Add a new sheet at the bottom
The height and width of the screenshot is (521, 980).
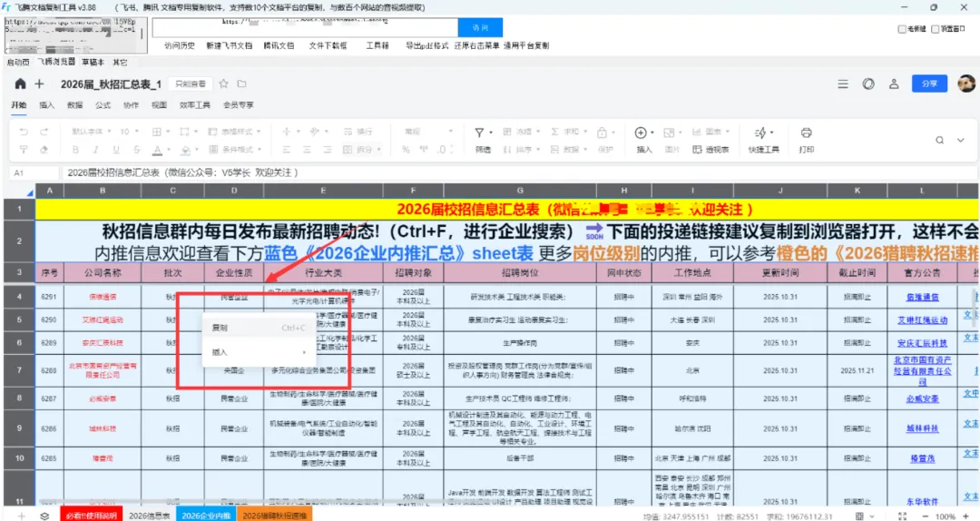tap(22, 516)
